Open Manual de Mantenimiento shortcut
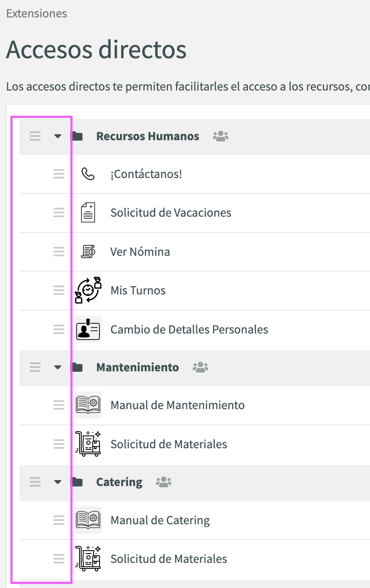The image size is (370, 588). coord(177,405)
